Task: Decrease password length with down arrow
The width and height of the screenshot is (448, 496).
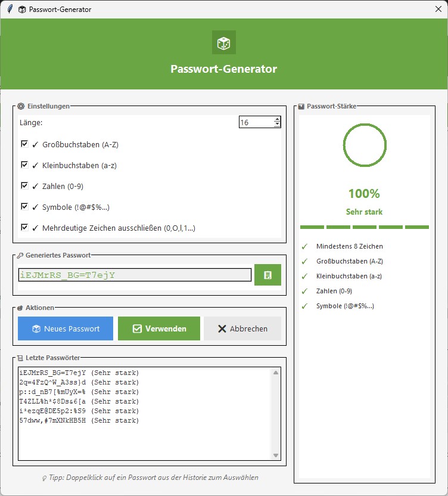Action: pyautogui.click(x=277, y=125)
